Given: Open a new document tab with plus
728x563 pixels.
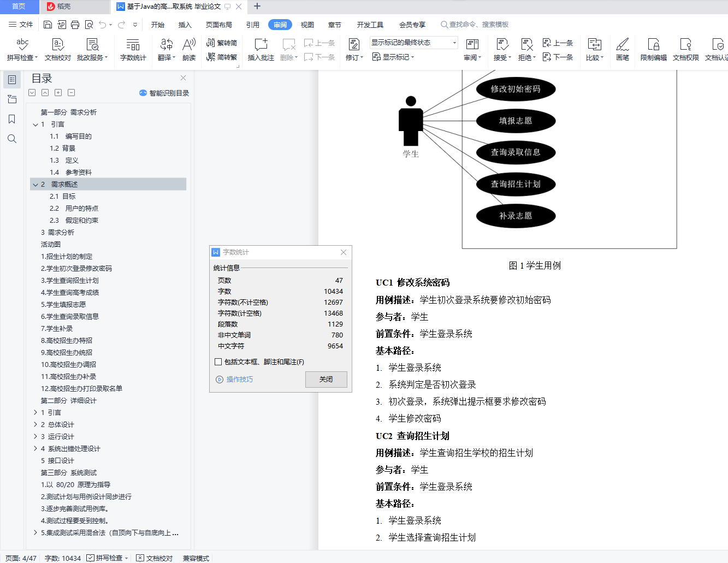Looking at the screenshot, I should click(x=257, y=7).
